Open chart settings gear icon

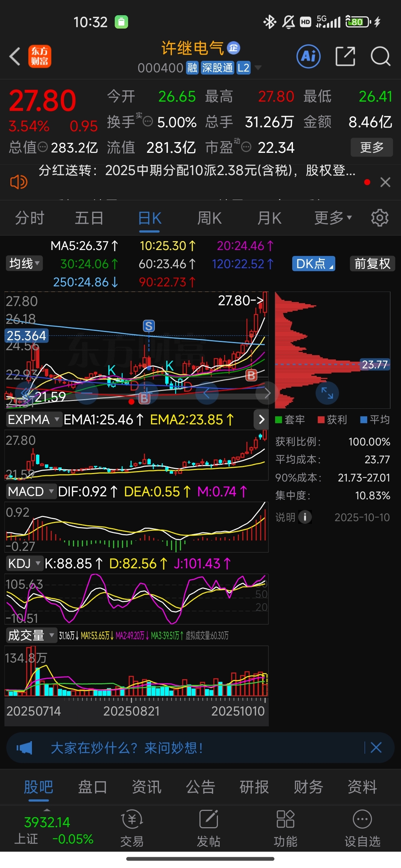pos(379,218)
